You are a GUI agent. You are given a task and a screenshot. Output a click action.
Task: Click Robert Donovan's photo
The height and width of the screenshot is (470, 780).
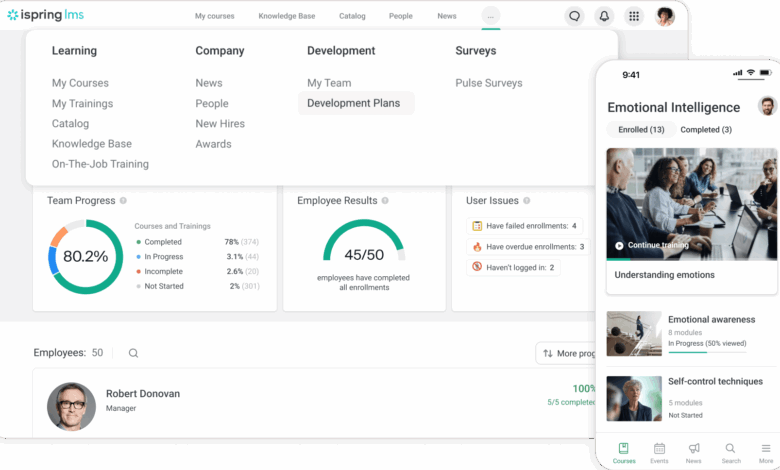(71, 406)
